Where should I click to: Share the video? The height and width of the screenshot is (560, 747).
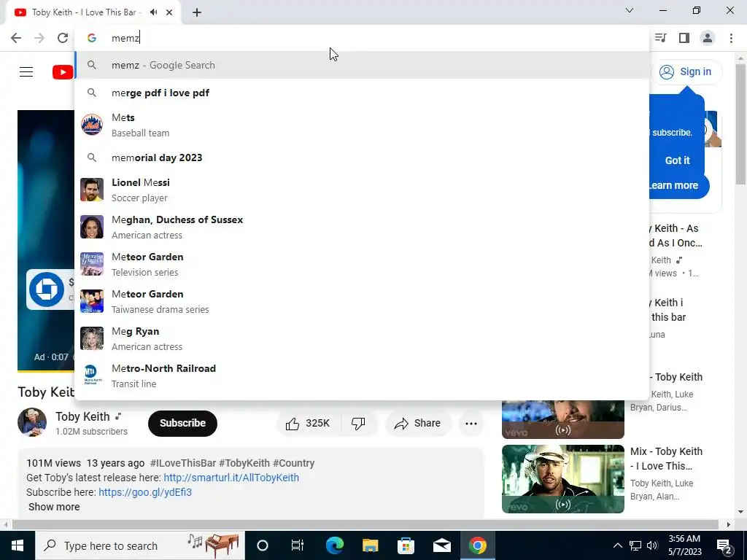click(x=417, y=423)
